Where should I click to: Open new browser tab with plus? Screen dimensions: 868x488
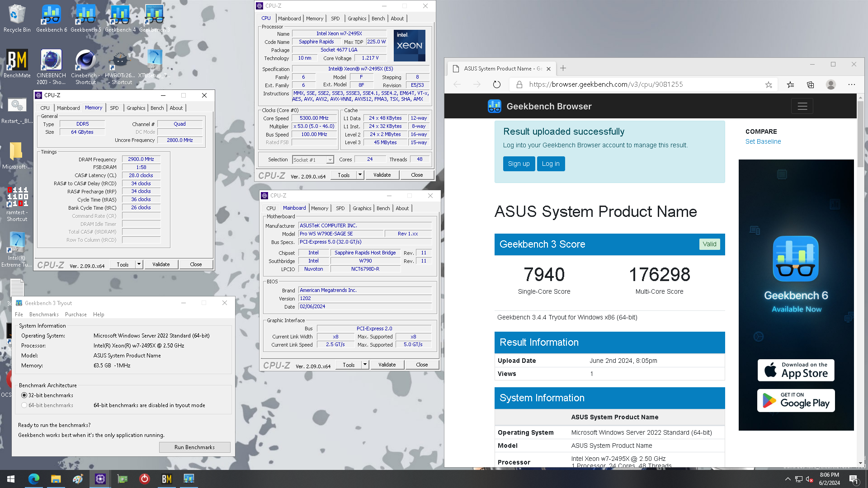coord(563,68)
